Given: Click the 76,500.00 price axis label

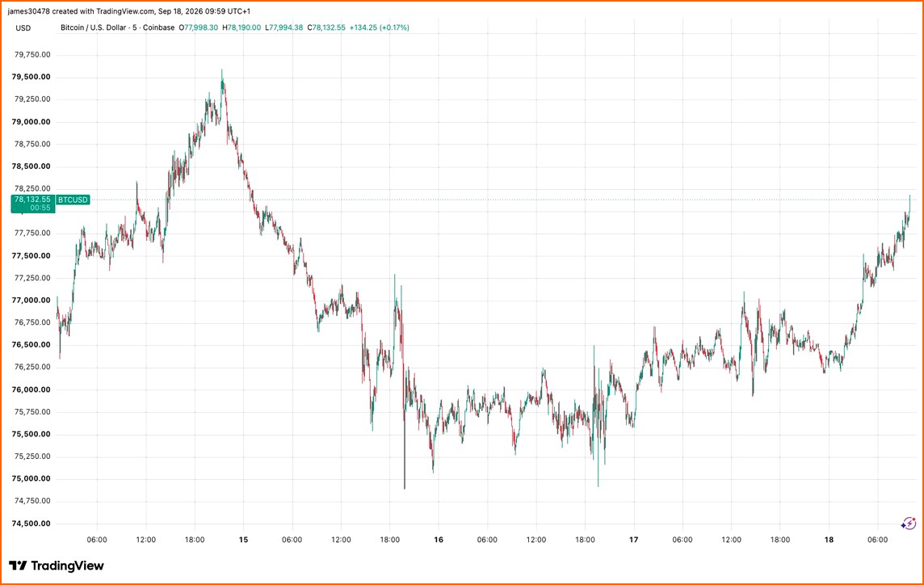Looking at the screenshot, I should pyautogui.click(x=31, y=344).
